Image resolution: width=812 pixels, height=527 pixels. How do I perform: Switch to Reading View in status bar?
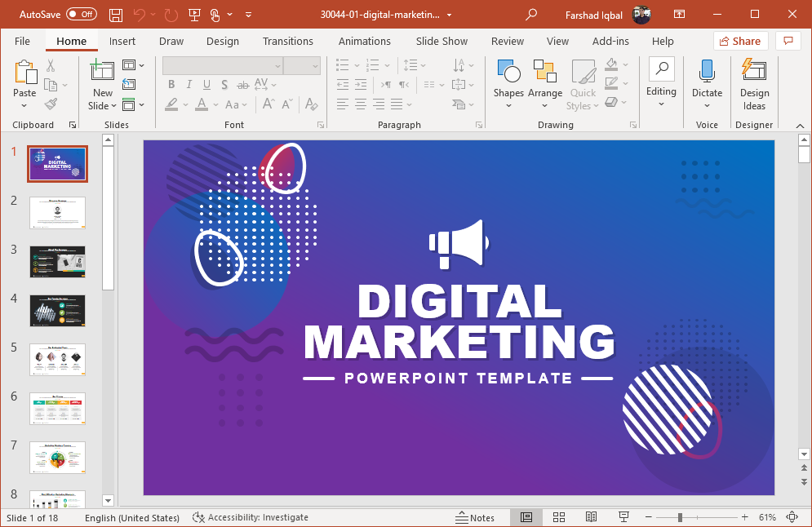point(591,517)
